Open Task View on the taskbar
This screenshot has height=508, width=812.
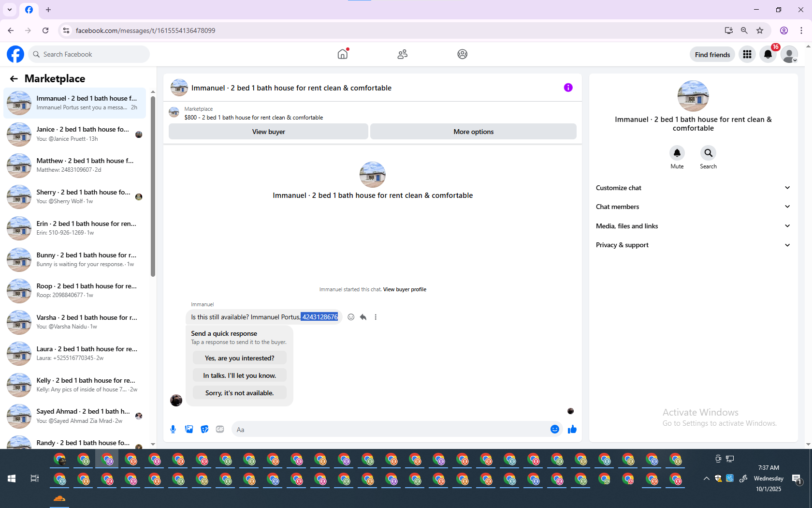35,478
